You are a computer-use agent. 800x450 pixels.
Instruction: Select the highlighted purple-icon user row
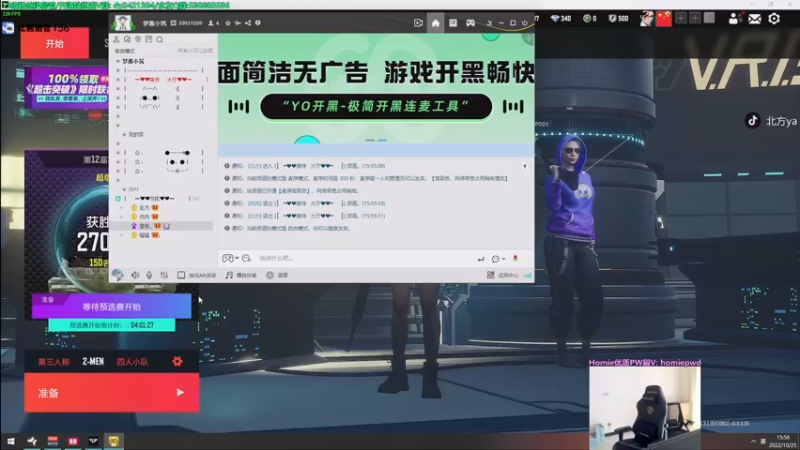tap(163, 226)
